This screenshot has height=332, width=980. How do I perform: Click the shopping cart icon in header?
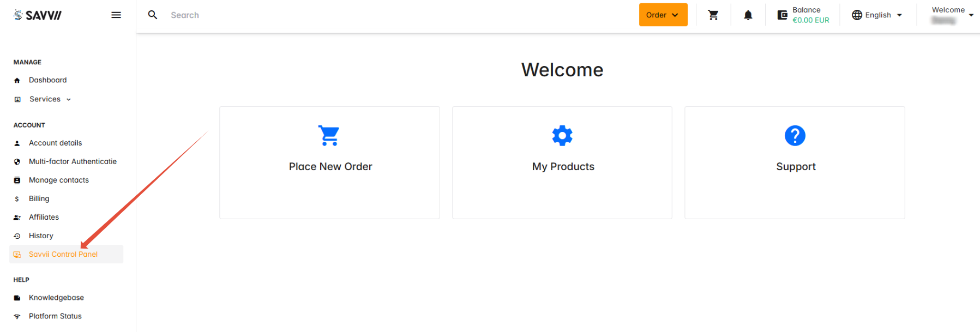pos(713,15)
